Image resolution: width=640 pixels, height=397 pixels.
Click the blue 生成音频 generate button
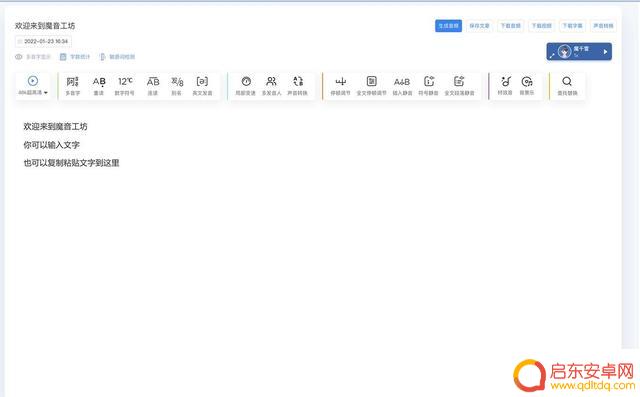448,26
